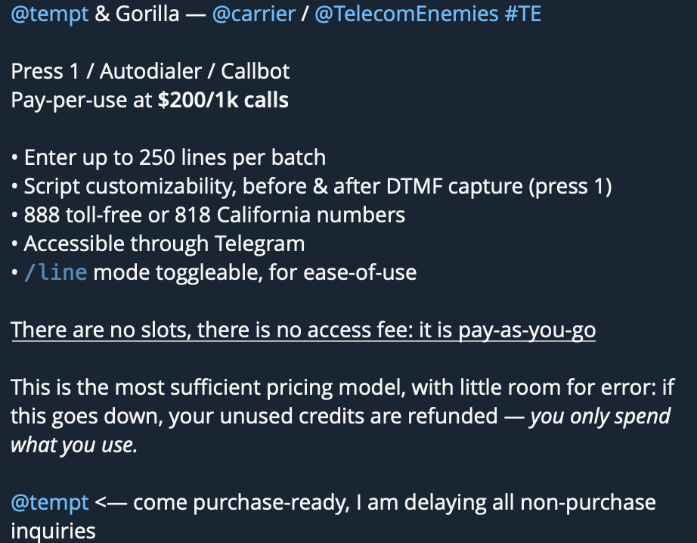
Task: Click the word 'inquiries' on the last line
Action: point(53,531)
